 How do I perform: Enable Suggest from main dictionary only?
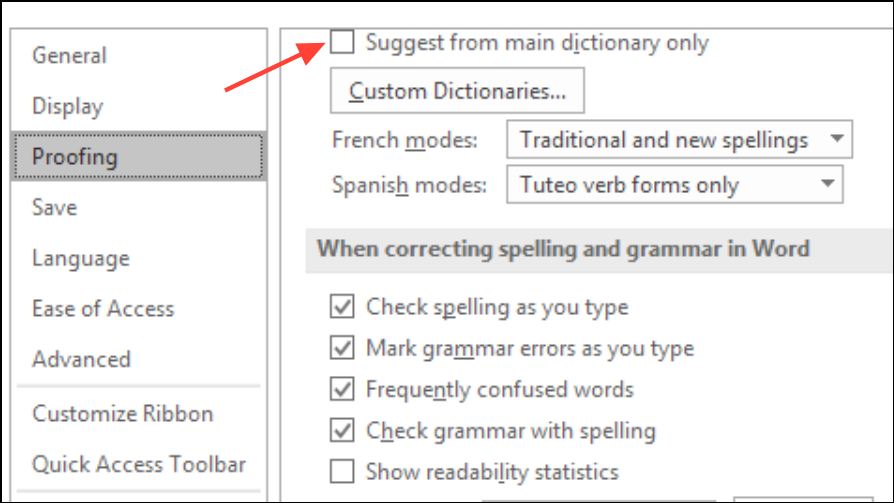point(342,42)
